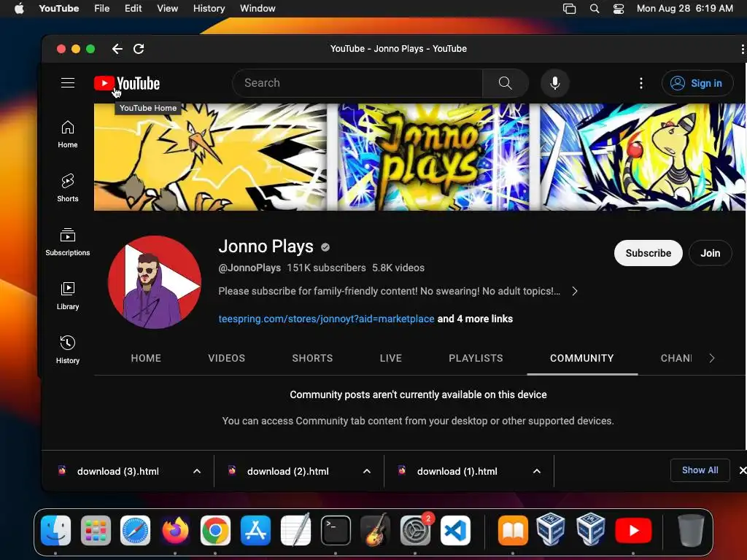Open the View menu
The width and height of the screenshot is (747, 560).
167,8
